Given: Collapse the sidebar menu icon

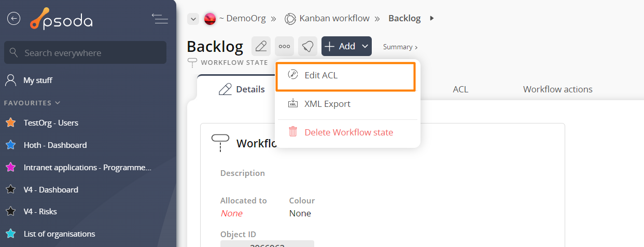Looking at the screenshot, I should [x=160, y=19].
